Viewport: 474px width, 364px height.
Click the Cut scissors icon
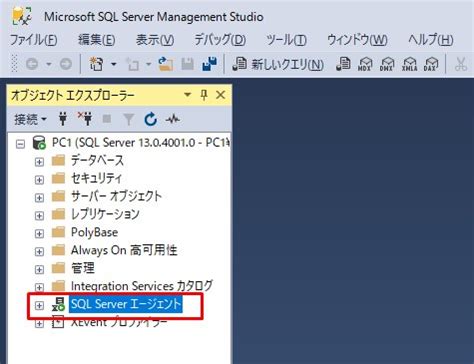tap(461, 64)
